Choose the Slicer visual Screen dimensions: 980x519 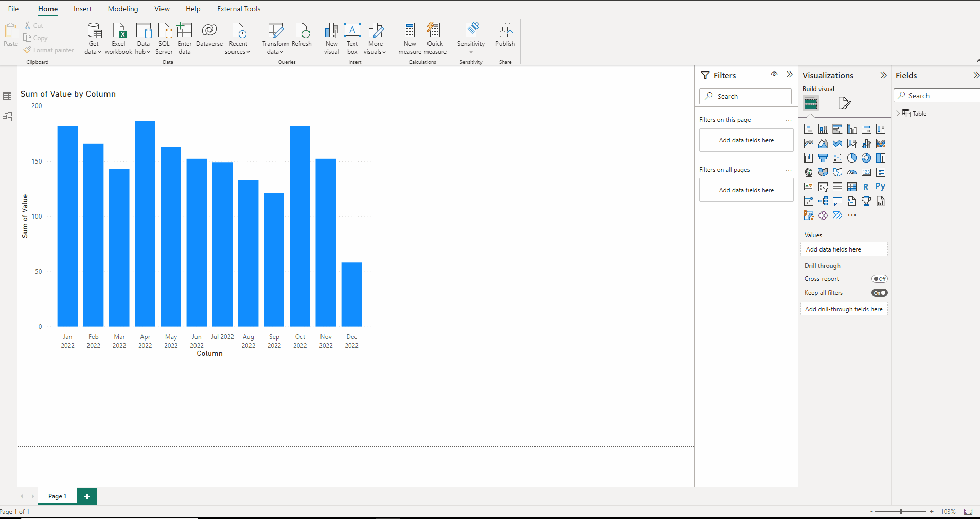point(823,187)
